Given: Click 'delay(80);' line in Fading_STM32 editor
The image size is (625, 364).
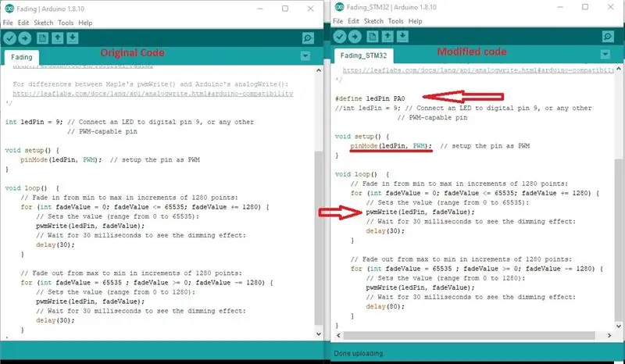Looking at the screenshot, I should [x=385, y=307].
